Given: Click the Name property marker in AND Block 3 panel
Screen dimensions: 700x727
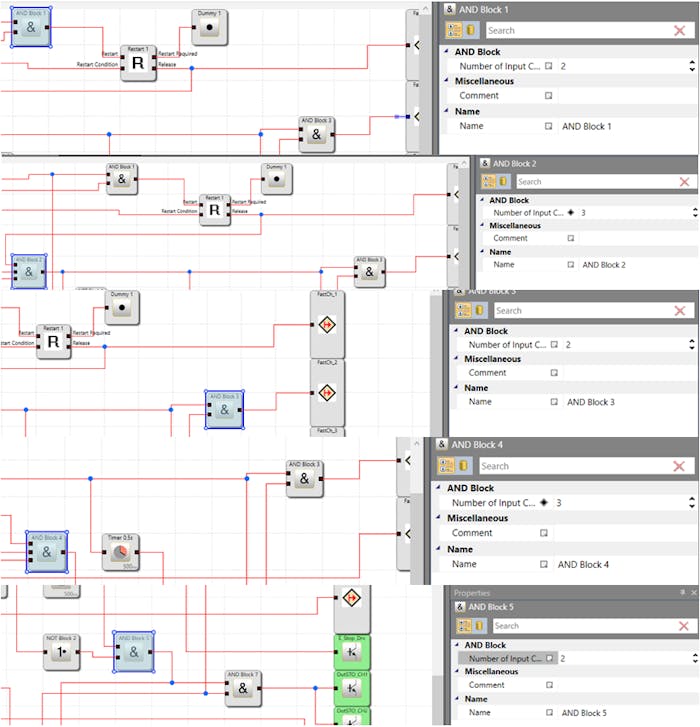Looking at the screenshot, I should (554, 402).
